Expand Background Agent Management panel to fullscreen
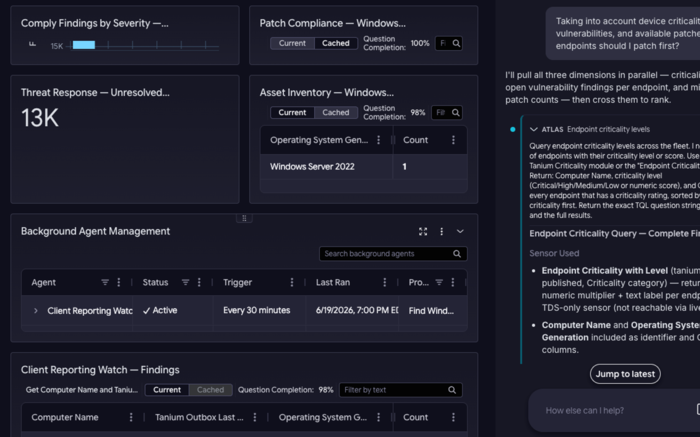This screenshot has width=700, height=437. [423, 231]
